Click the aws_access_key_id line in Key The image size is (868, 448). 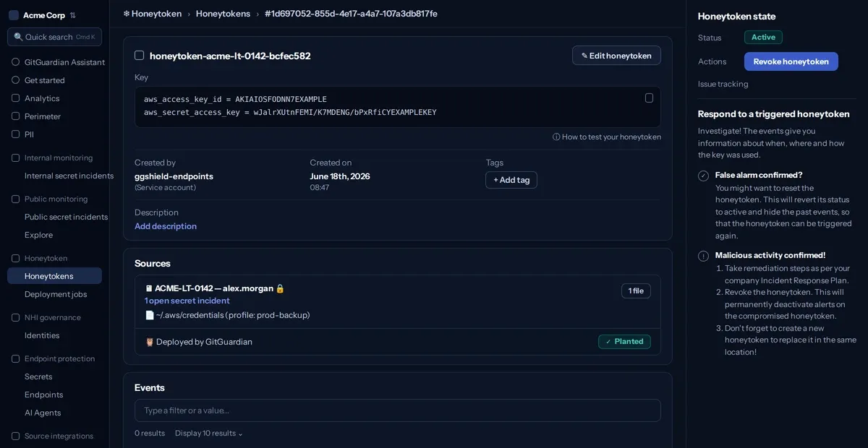[235, 99]
